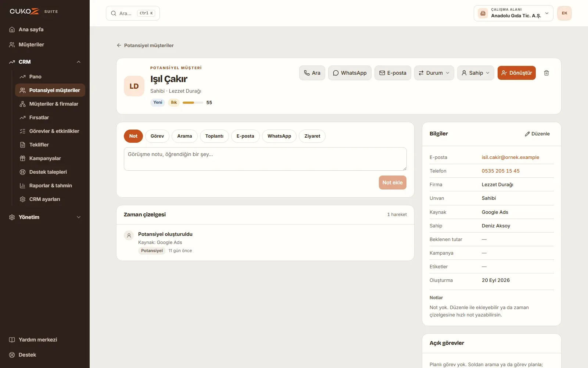The height and width of the screenshot is (368, 588).
Task: Open workspace selector Anadolu Gıda Tic. A.Ş.
Action: (x=513, y=13)
